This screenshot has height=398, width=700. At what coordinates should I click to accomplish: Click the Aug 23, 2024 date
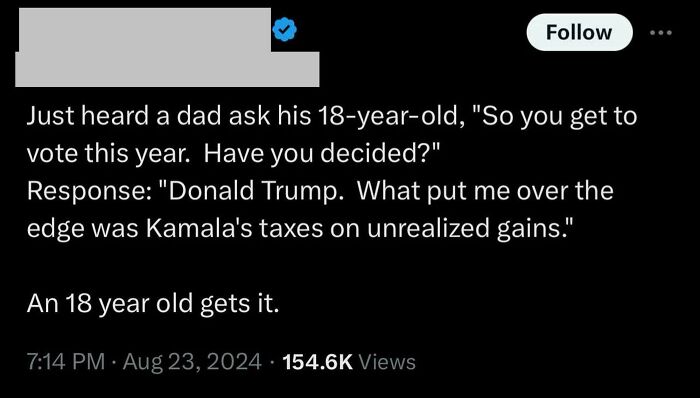click(x=192, y=361)
